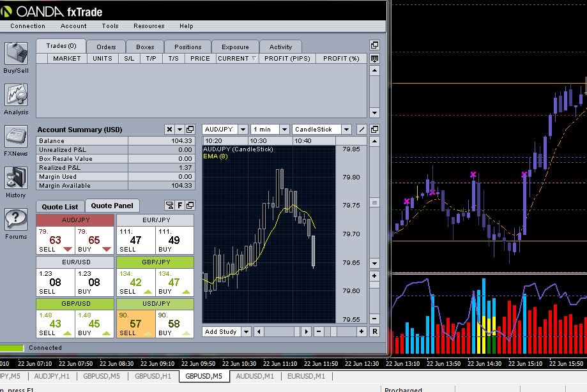587x392 pixels.
Task: Select the Quote Panel tab
Action: (x=112, y=206)
